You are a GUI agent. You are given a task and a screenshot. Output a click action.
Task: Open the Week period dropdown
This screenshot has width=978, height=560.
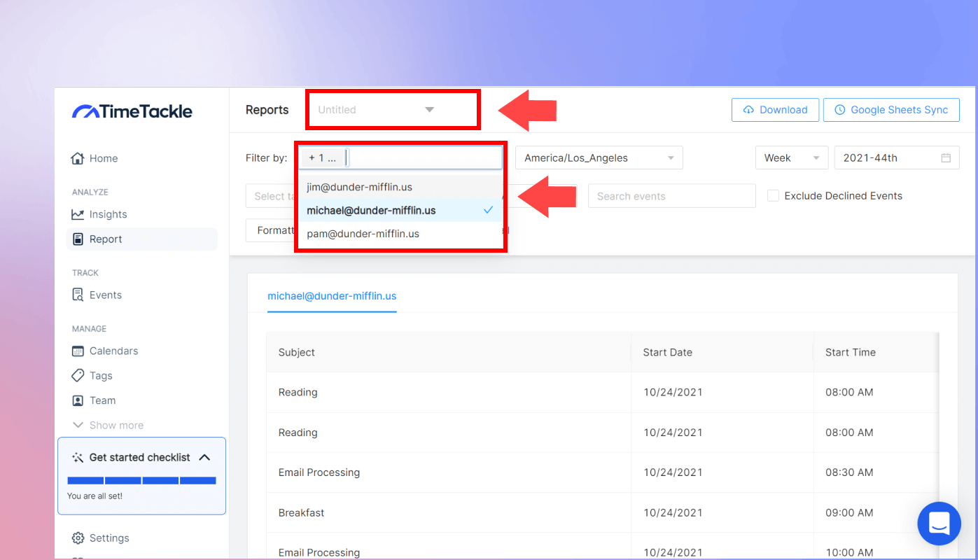pos(792,157)
